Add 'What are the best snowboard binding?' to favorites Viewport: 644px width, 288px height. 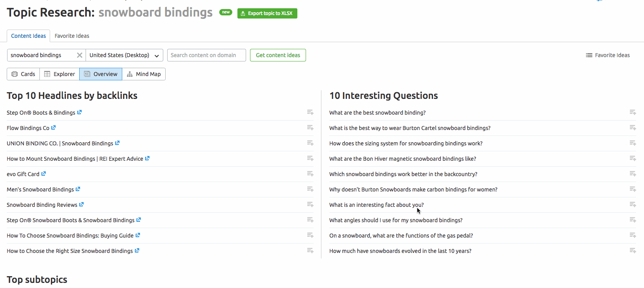[x=633, y=112]
